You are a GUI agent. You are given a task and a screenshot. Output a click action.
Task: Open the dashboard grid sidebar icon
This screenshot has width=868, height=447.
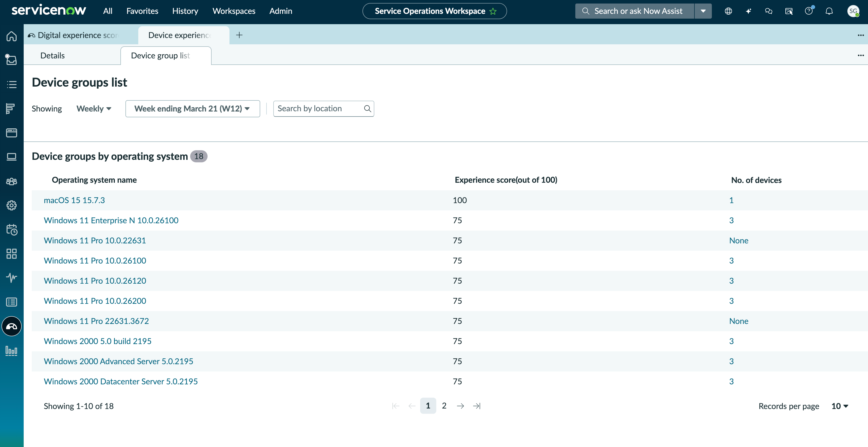(x=11, y=254)
